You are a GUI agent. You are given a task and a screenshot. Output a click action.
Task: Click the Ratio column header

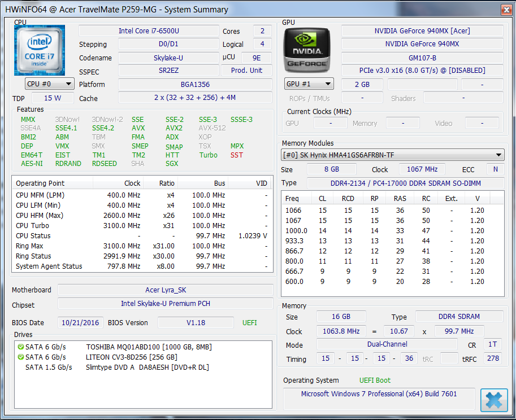[x=161, y=183]
